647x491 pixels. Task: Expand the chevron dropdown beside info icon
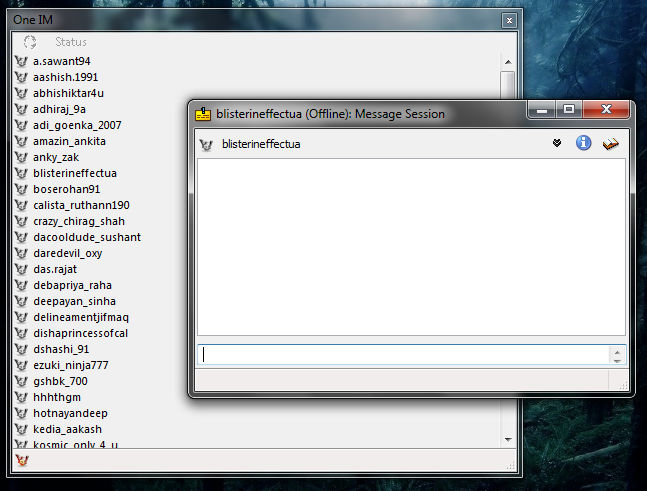pyautogui.click(x=557, y=143)
